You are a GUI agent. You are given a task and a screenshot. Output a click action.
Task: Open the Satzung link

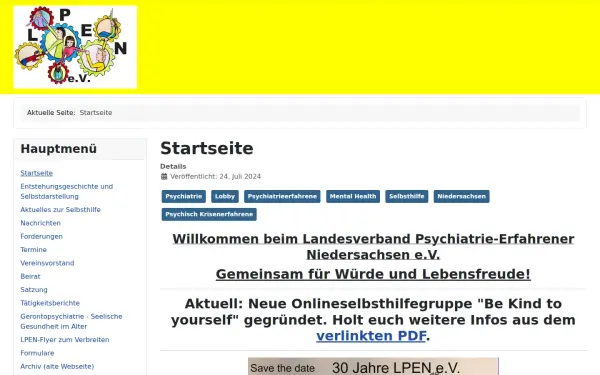34,290
